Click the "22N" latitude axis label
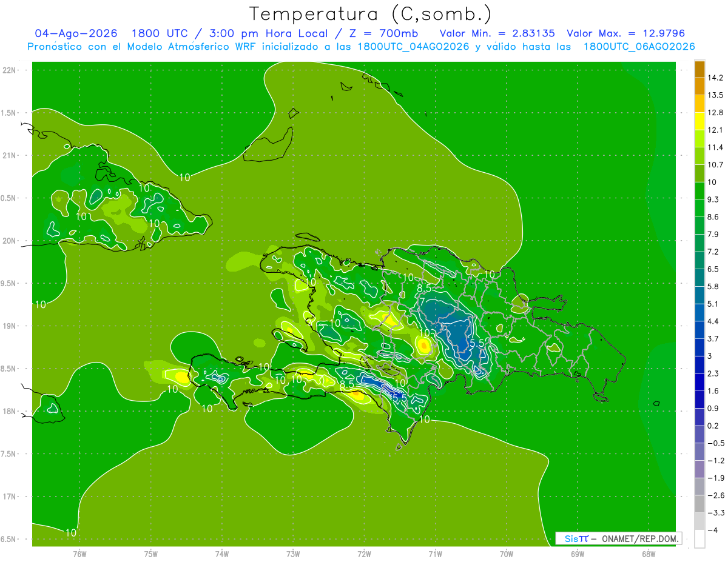 coord(10,70)
